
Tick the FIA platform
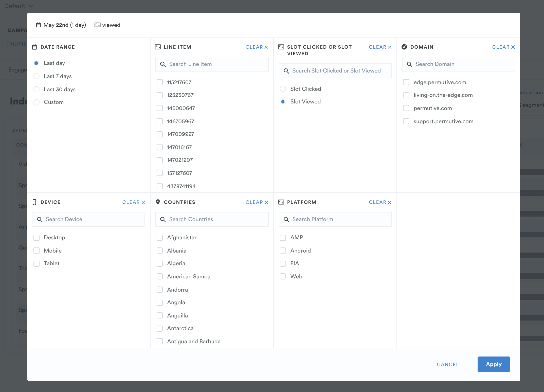point(283,264)
